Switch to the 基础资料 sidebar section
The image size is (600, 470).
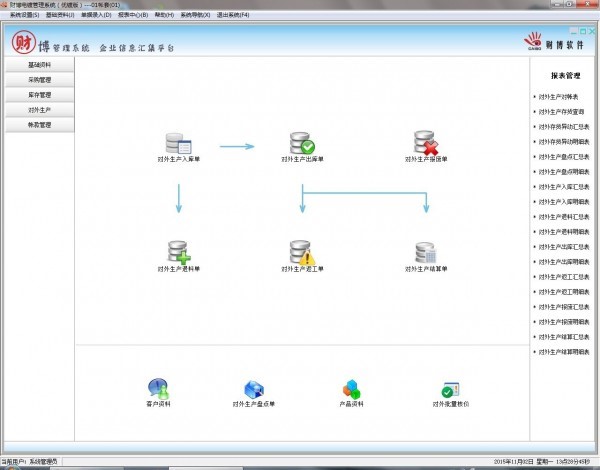coord(41,65)
